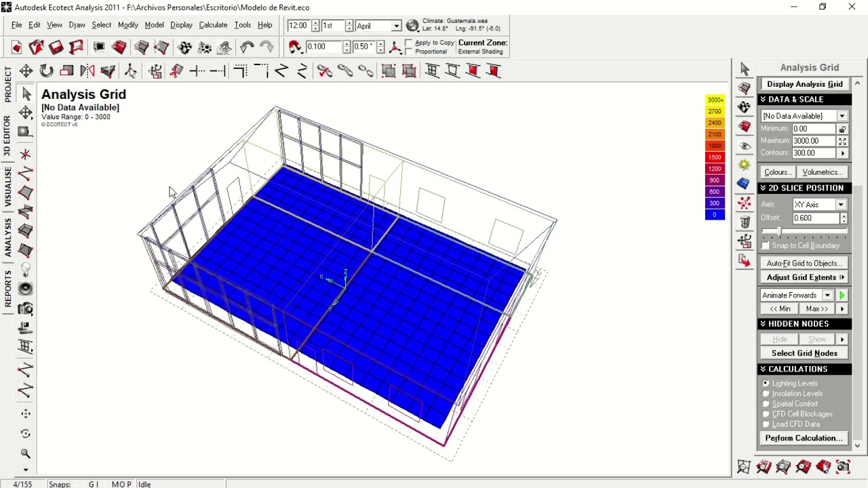868x488 pixels.
Task: Click the fit-to-range icon beside Maximum
Action: [x=842, y=141]
